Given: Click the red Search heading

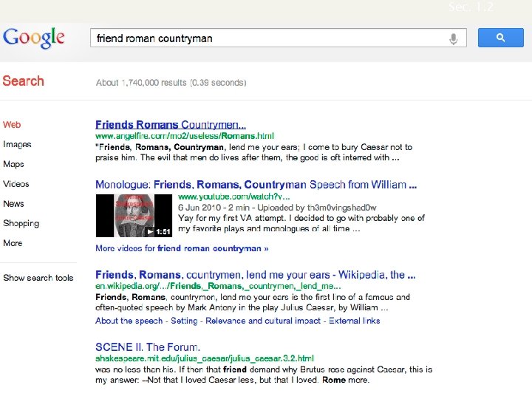Looking at the screenshot, I should (24, 81).
